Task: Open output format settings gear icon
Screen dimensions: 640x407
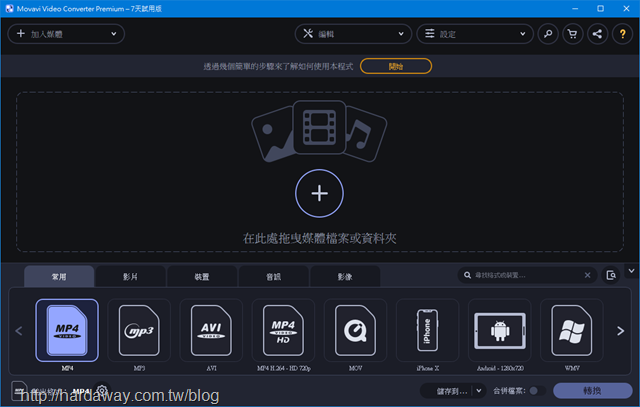Action: [x=102, y=391]
